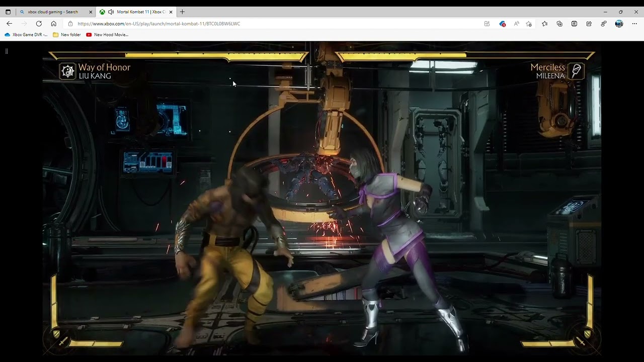Click Liu Kang's offensive meter bar
The height and width of the screenshot is (362, 644).
96,344
